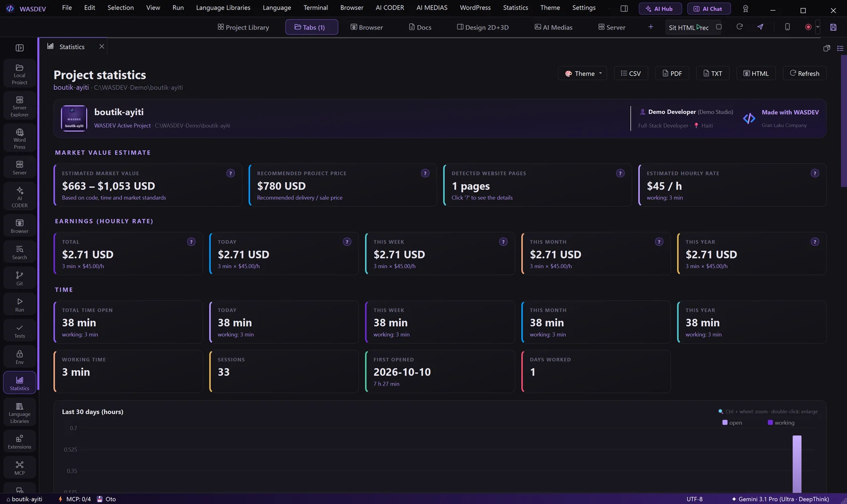Open the AI MEDIAS menu
Viewport: 847px width, 504px height.
(x=432, y=8)
